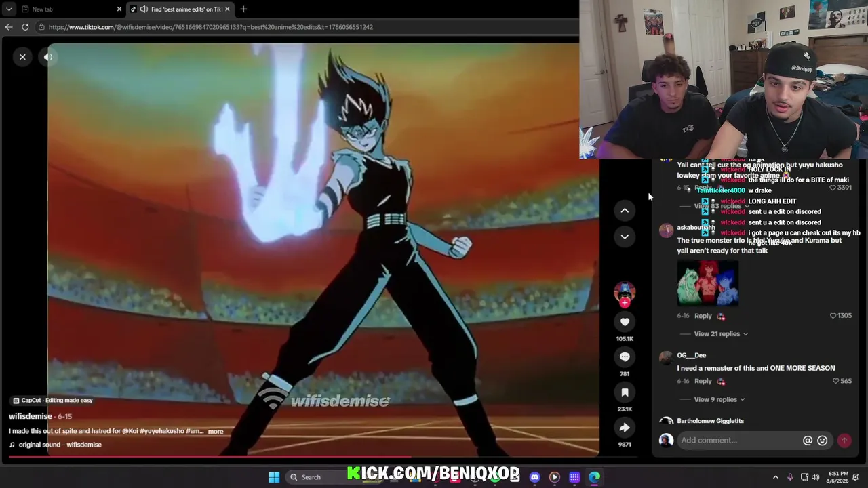Close the TikTok browser tab
Image resolution: width=868 pixels, height=488 pixels.
tap(227, 9)
